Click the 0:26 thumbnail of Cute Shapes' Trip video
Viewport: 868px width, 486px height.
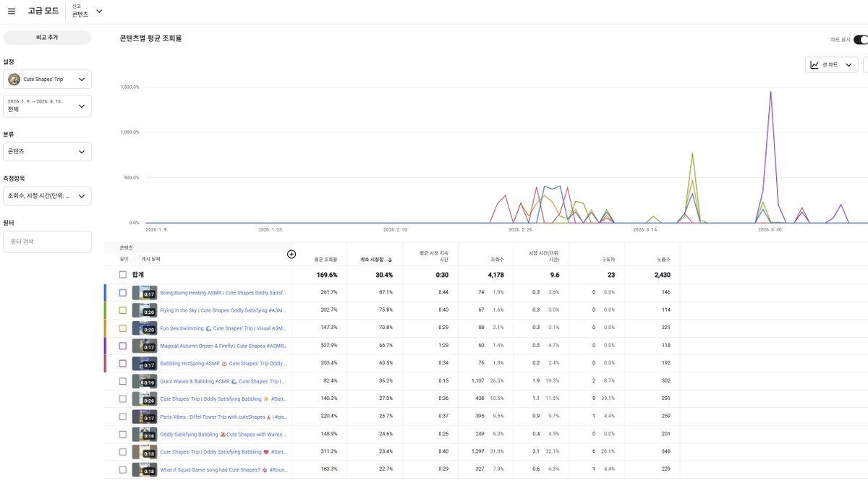[x=144, y=398]
